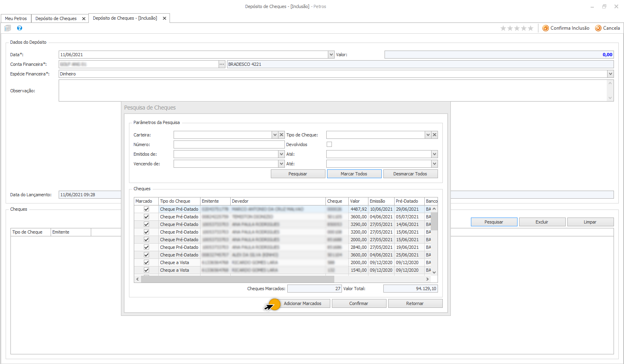
Task: Click the Limpar button
Action: tap(590, 222)
